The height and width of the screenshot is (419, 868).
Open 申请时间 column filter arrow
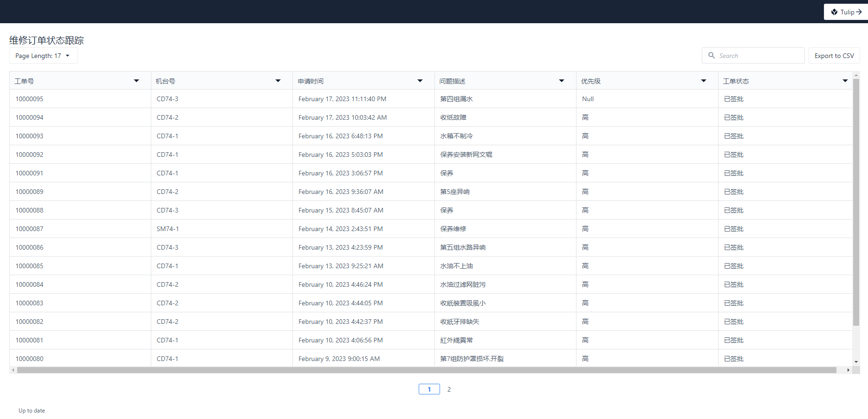tap(420, 81)
